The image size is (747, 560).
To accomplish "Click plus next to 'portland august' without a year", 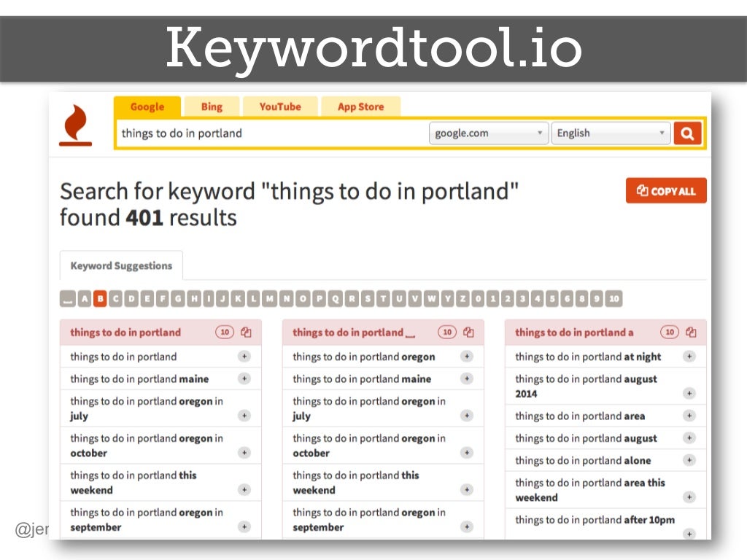I will [x=689, y=437].
